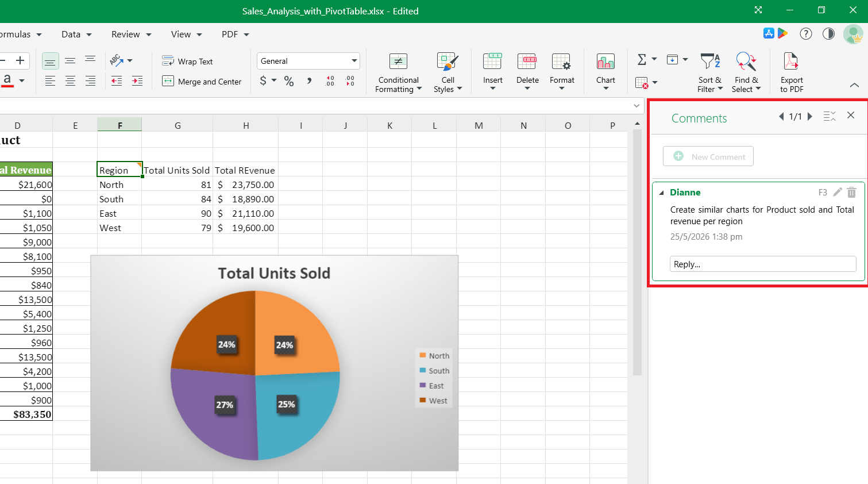Open Find & Select tool
This screenshot has height=484, width=868.
[x=746, y=73]
